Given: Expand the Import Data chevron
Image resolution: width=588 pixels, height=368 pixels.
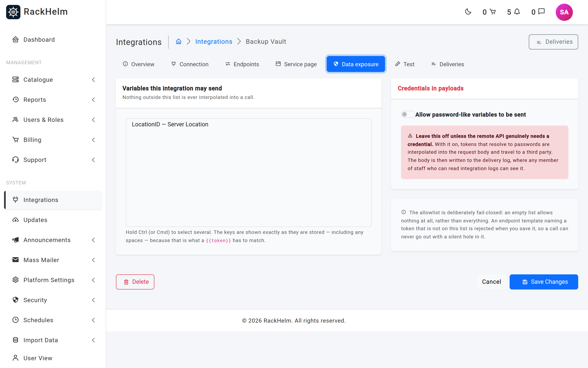Looking at the screenshot, I should 93,340.
